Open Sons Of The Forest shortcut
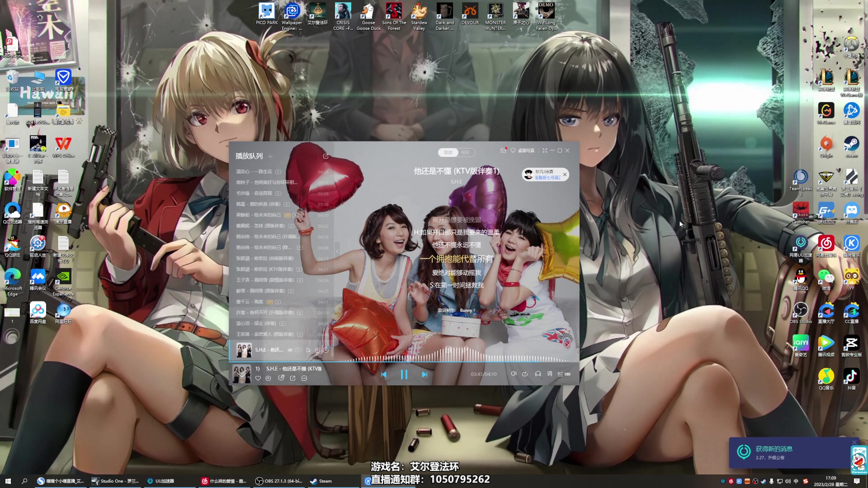The width and height of the screenshot is (868, 488). click(x=394, y=16)
